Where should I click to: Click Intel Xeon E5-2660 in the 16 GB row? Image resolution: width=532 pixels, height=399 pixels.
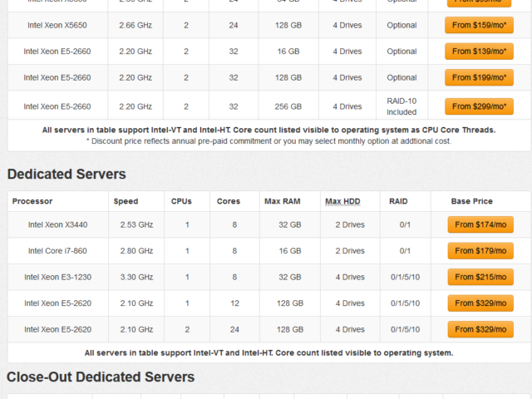pos(57,52)
